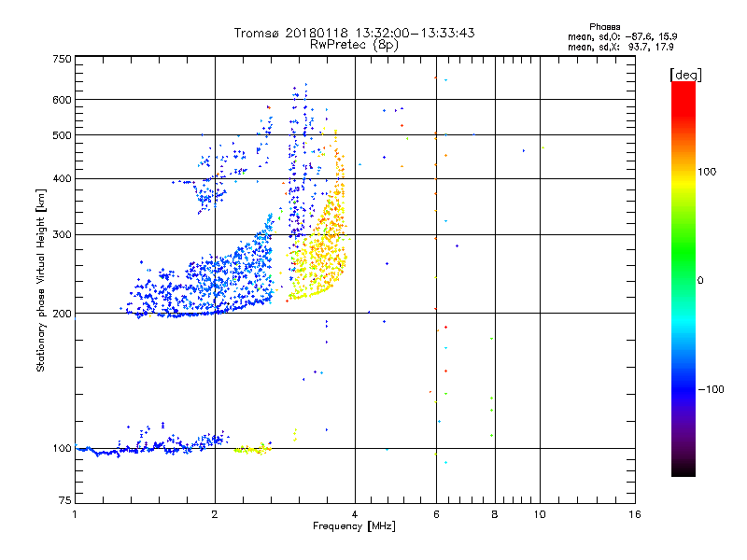
Task: Click the y-axis tick label '100'
Action: point(62,449)
